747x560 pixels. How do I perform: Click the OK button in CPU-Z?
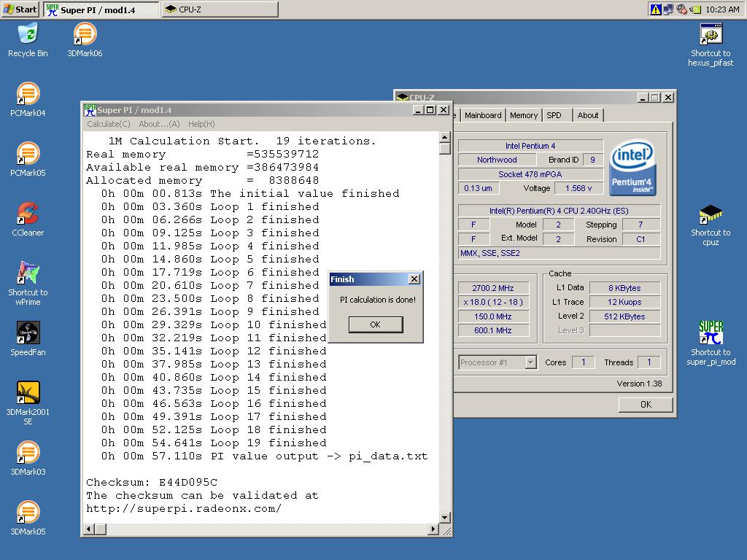click(x=646, y=404)
